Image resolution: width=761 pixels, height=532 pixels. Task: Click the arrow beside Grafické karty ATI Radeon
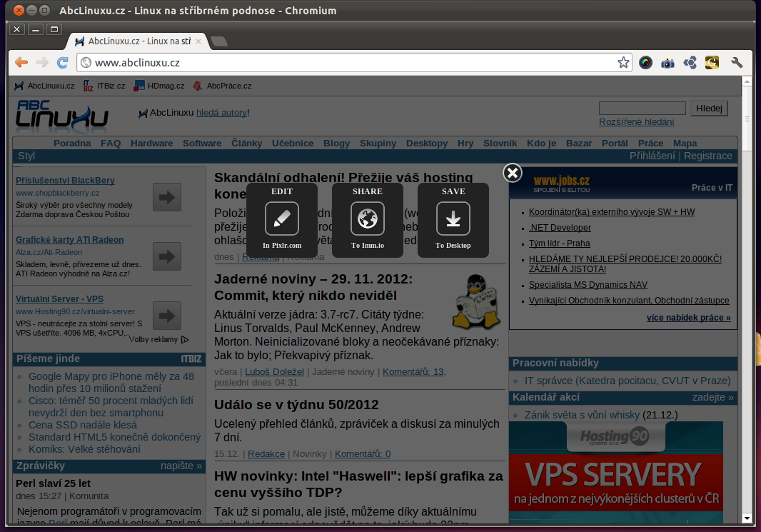click(167, 256)
